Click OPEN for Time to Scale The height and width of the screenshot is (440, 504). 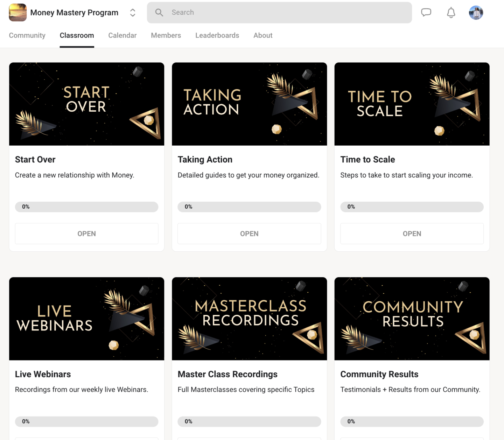point(412,233)
